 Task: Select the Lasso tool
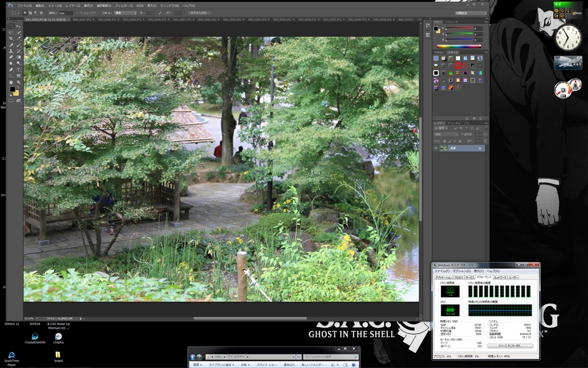pyautogui.click(x=11, y=32)
